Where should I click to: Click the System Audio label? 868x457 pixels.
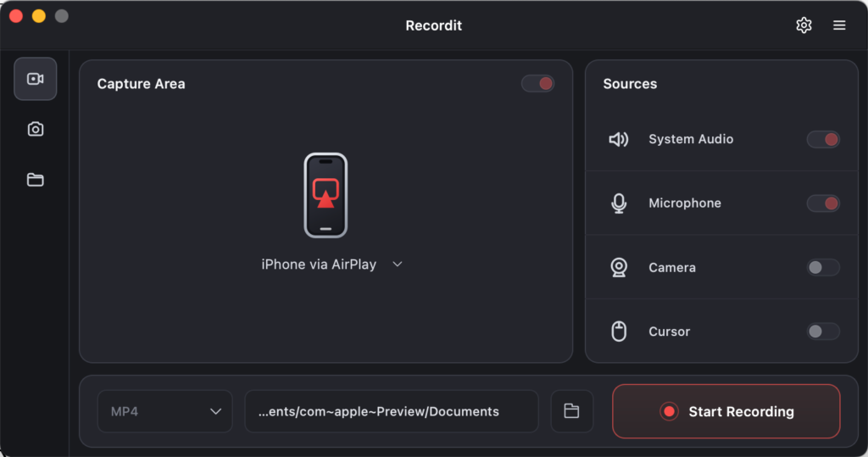(691, 139)
